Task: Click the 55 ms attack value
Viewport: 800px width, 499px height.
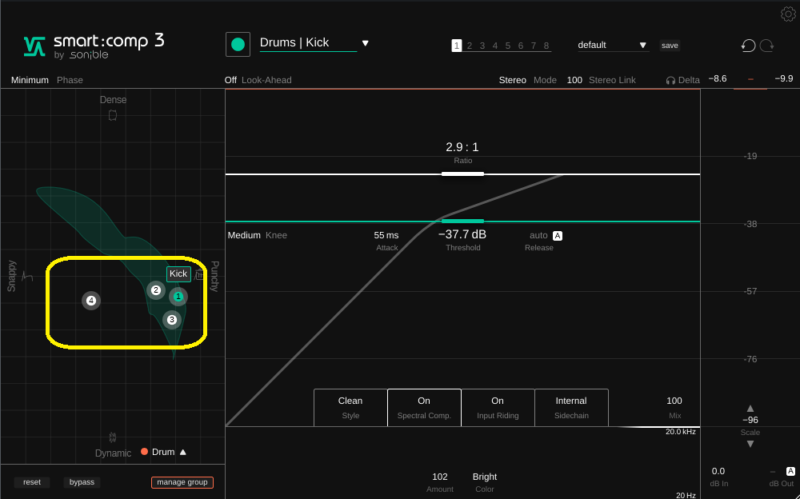Action: [x=386, y=235]
